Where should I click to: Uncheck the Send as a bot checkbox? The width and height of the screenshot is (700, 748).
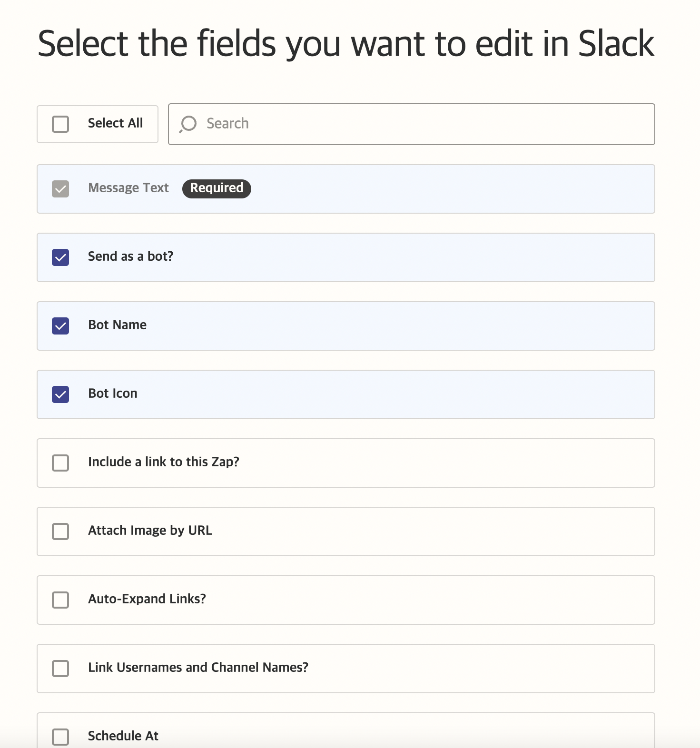coord(60,257)
